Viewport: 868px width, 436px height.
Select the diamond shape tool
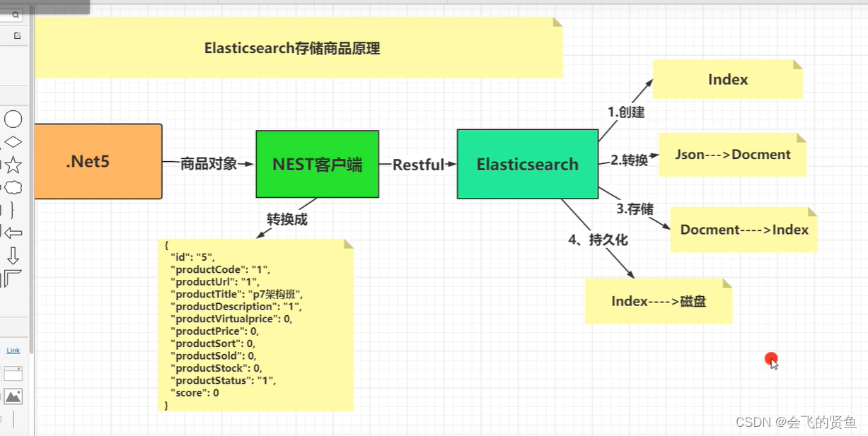coord(13,140)
